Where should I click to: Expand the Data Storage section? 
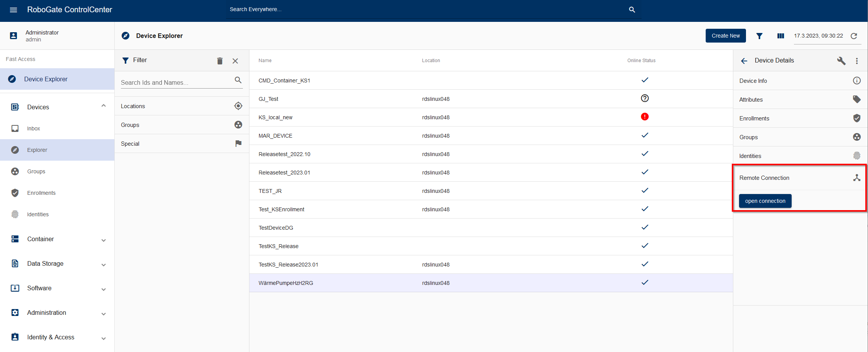(104, 265)
